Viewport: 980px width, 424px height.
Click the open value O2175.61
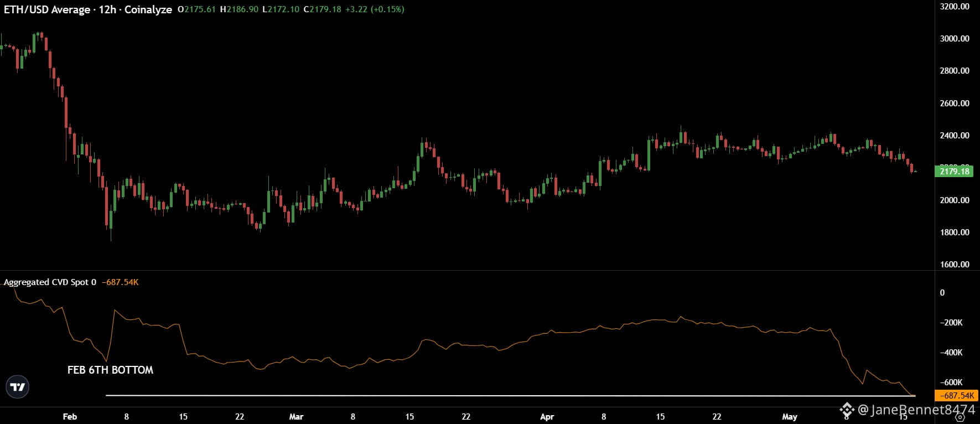(196, 9)
